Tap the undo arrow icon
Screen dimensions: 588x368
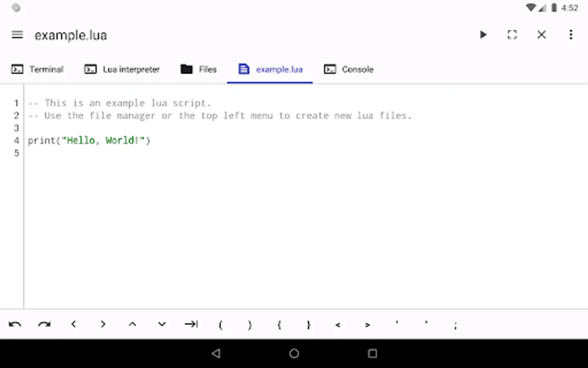pyautogui.click(x=15, y=325)
